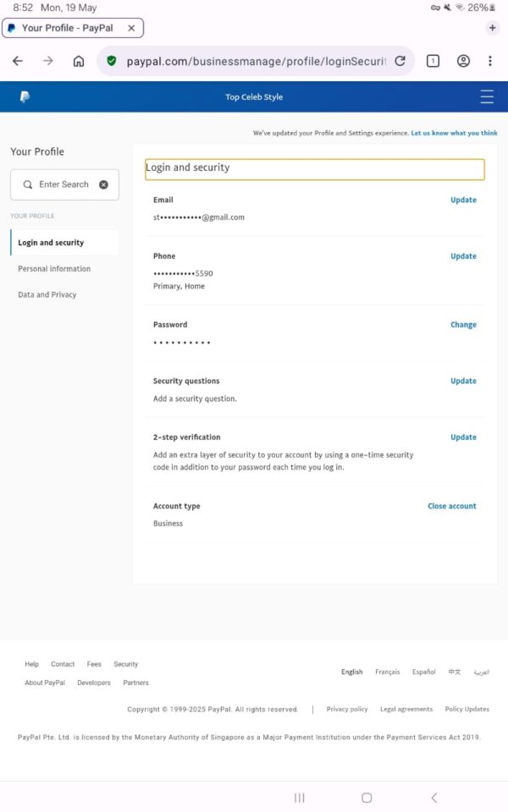Screen dimensions: 508x812
Task: Open the browser tab switcher
Action: click(433, 61)
